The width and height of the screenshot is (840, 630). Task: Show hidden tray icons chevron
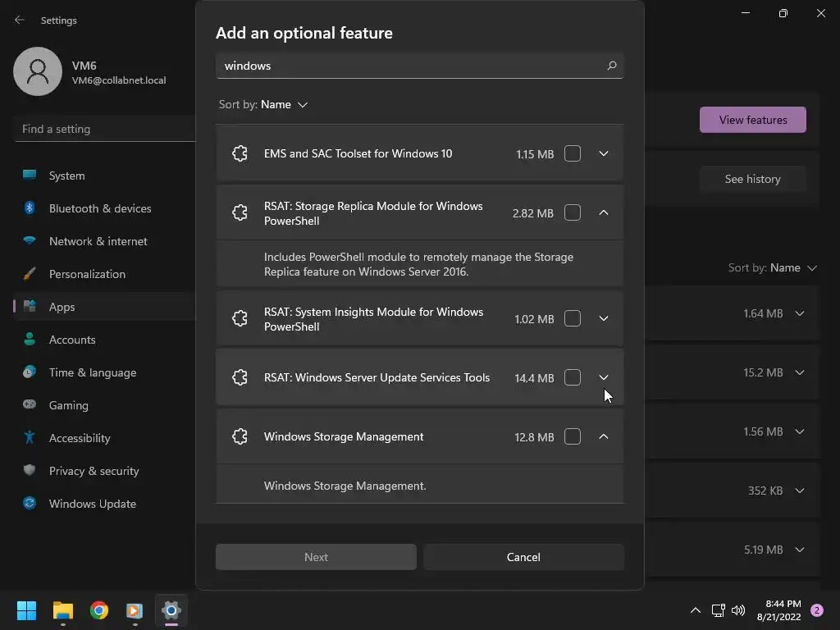point(695,610)
